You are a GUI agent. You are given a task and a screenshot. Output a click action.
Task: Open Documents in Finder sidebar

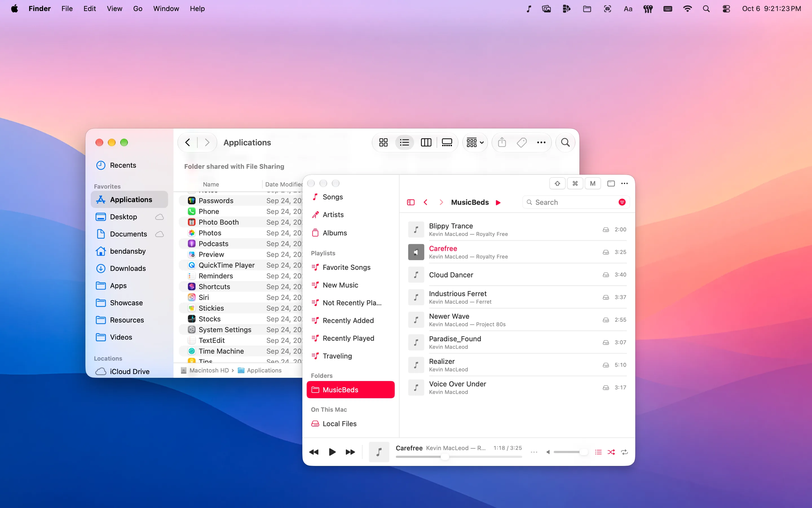pos(129,234)
